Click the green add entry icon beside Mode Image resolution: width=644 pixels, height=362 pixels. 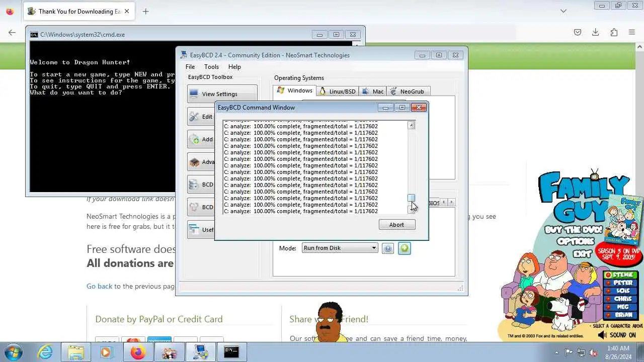point(405,248)
